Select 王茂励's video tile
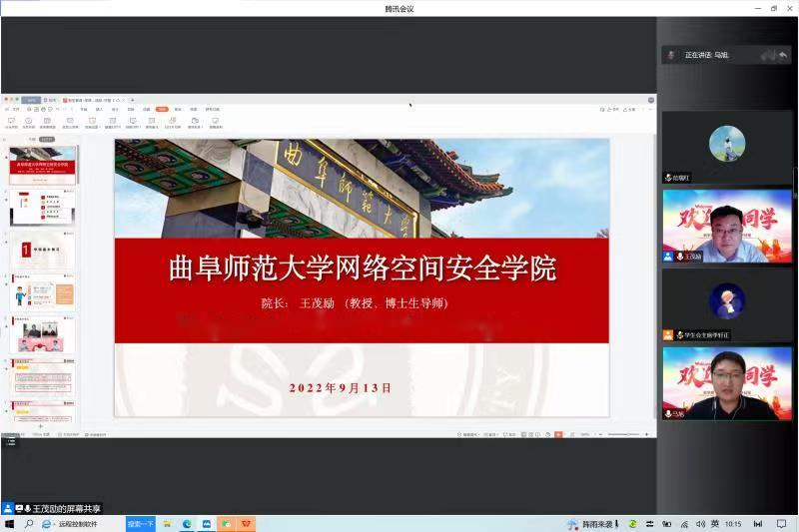This screenshot has height=532, width=799. click(x=726, y=227)
